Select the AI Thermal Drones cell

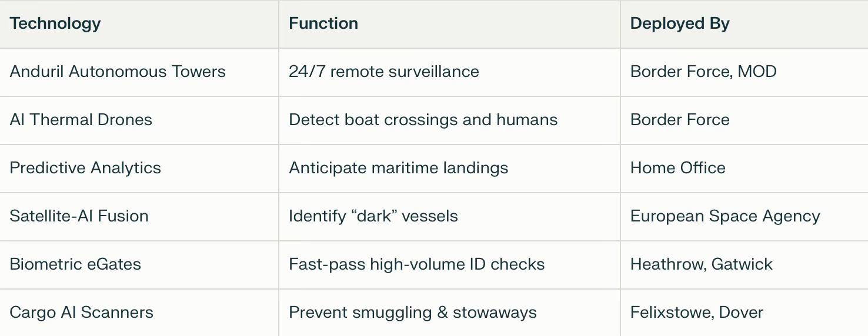coord(139,120)
